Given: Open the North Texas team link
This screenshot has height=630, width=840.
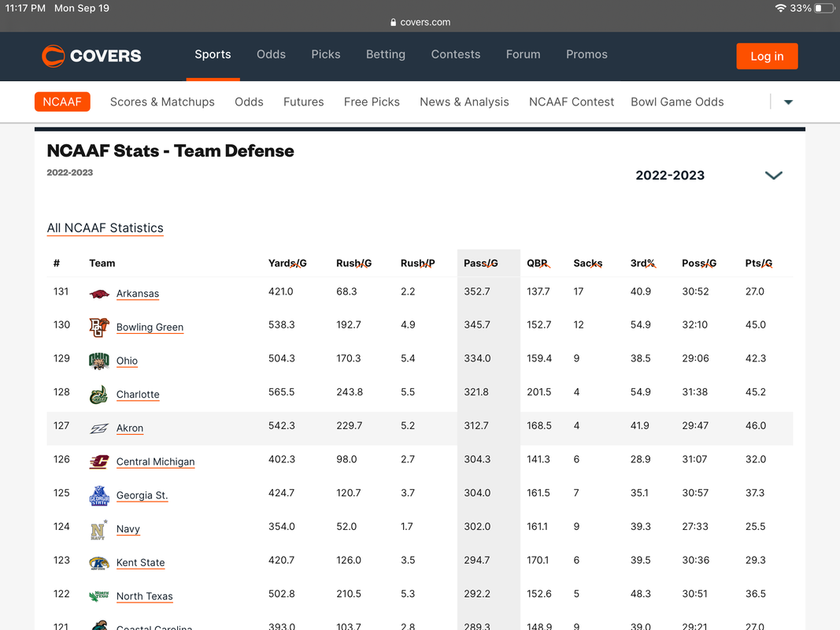Looking at the screenshot, I should tap(145, 596).
